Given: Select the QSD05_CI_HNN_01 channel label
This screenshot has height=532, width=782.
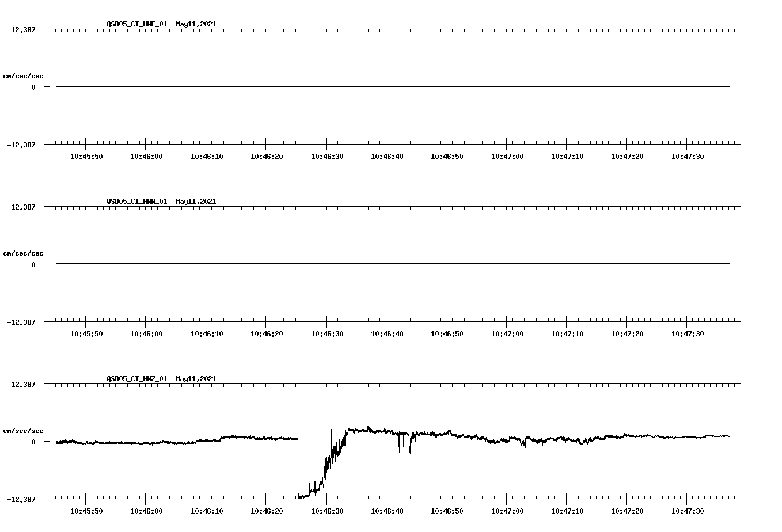Looking at the screenshot, I should 136,202.
